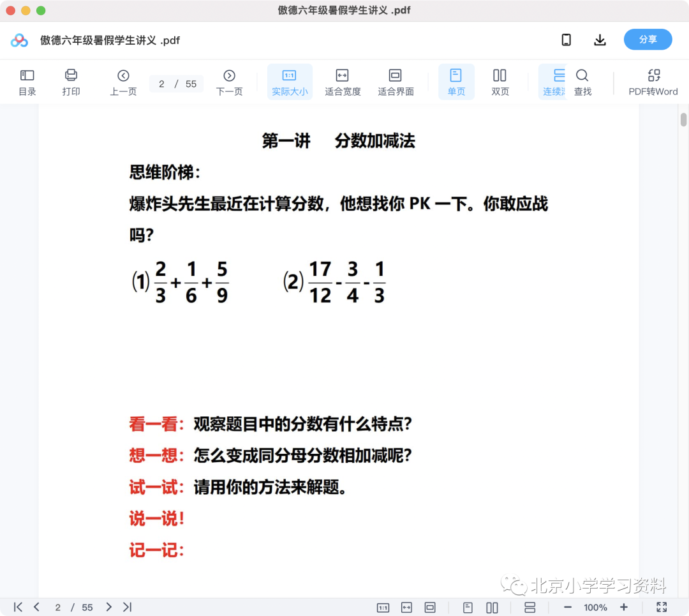Click the red 想一想 label
689x616 pixels.
(x=156, y=456)
